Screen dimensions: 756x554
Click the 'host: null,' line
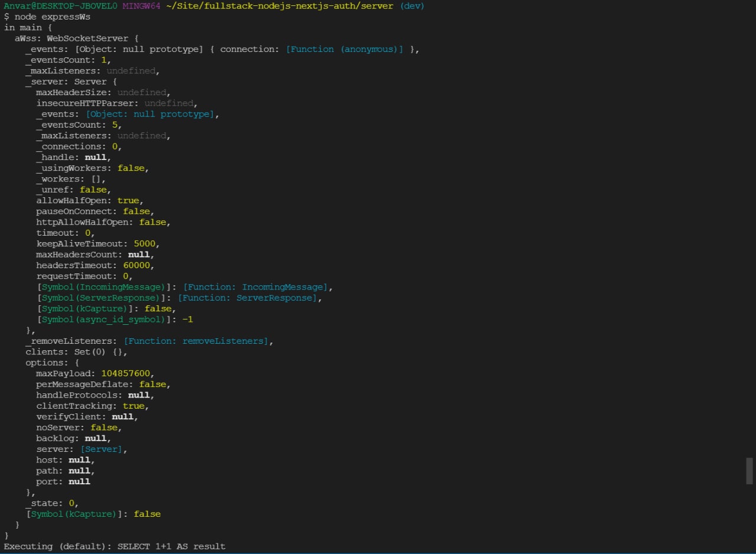66,460
